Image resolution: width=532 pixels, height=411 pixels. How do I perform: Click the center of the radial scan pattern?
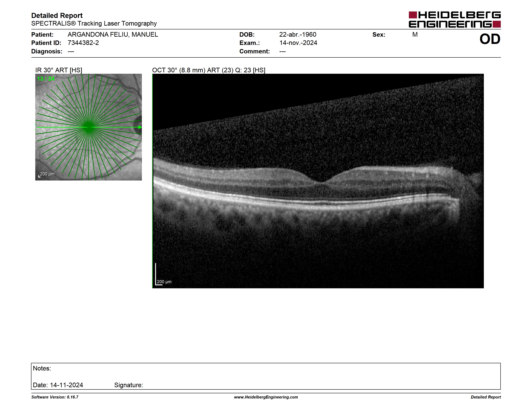point(89,127)
